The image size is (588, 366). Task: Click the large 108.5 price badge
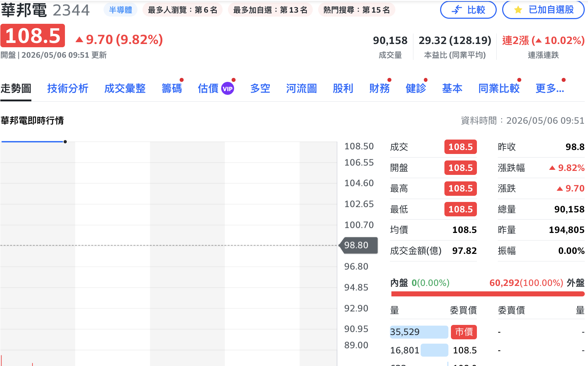click(33, 36)
